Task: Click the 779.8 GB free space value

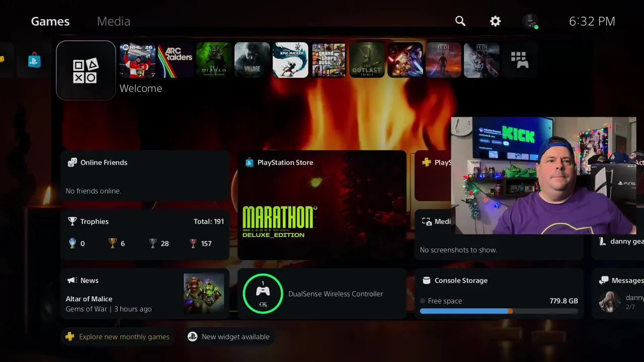Action: [563, 301]
